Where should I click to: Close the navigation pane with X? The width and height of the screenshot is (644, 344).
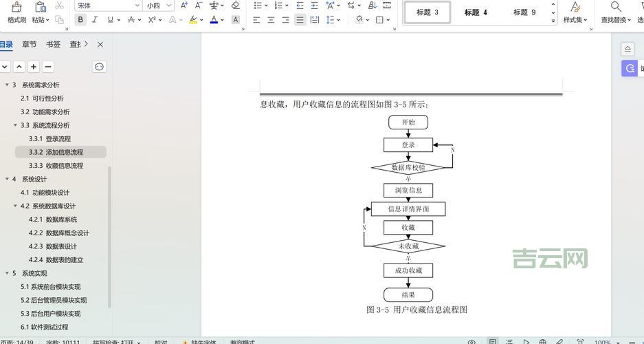(x=100, y=45)
